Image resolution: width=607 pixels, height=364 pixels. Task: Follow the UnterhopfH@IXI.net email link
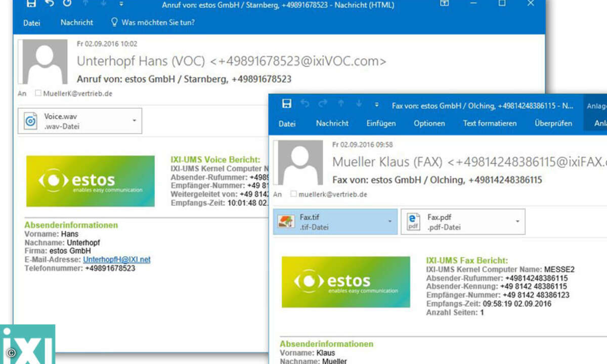(117, 259)
